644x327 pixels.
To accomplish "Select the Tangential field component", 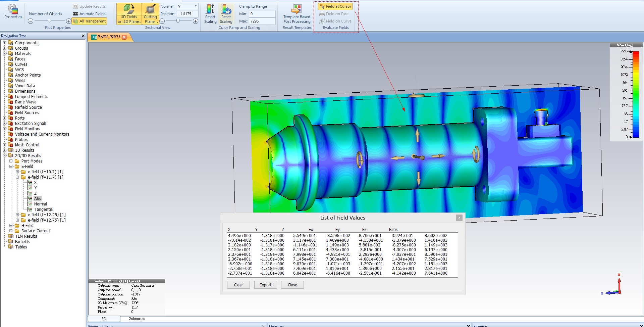I will point(44,209).
